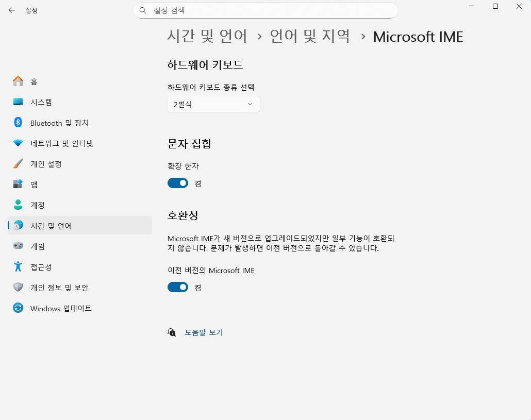This screenshot has height=420, width=531.
Task: Go to 개인 정보 및 보안
Action: [80, 288]
